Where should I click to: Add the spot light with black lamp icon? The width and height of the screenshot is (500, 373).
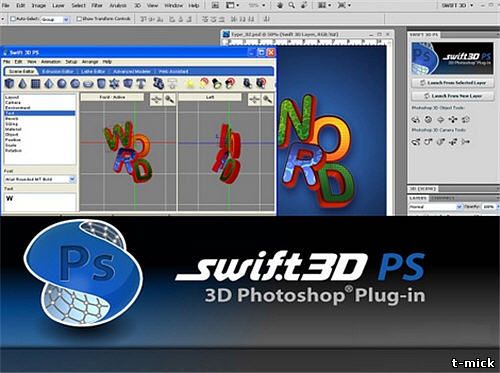pos(217,84)
